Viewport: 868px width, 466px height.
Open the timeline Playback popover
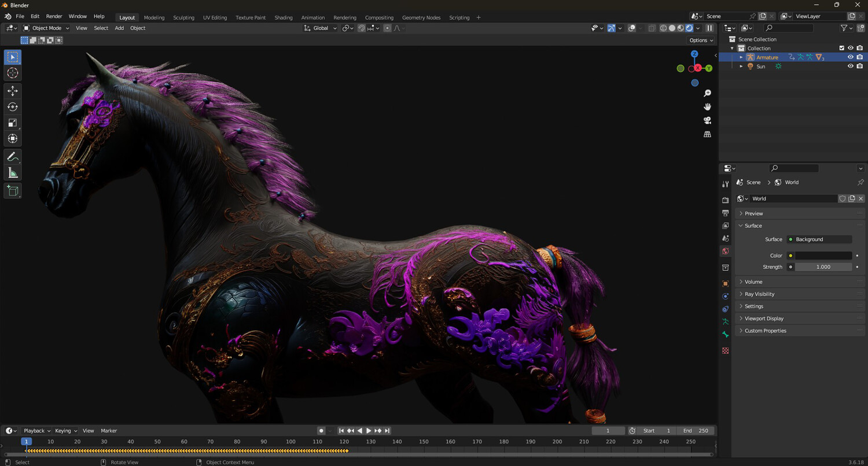coord(36,431)
